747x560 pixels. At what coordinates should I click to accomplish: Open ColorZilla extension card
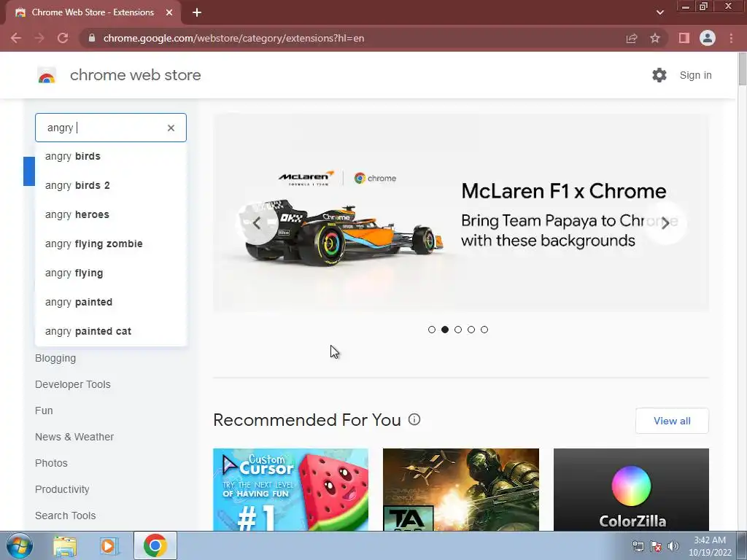(x=631, y=489)
